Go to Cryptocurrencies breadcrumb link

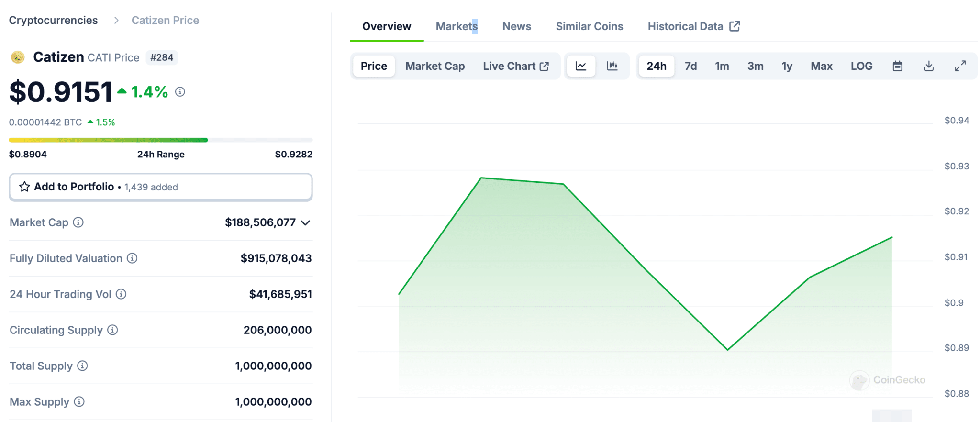coord(53,20)
